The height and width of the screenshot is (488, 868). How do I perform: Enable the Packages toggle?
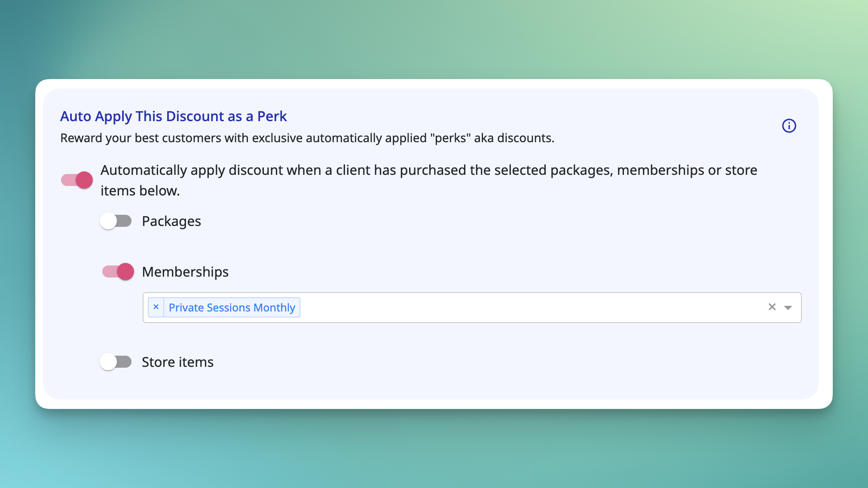(116, 221)
